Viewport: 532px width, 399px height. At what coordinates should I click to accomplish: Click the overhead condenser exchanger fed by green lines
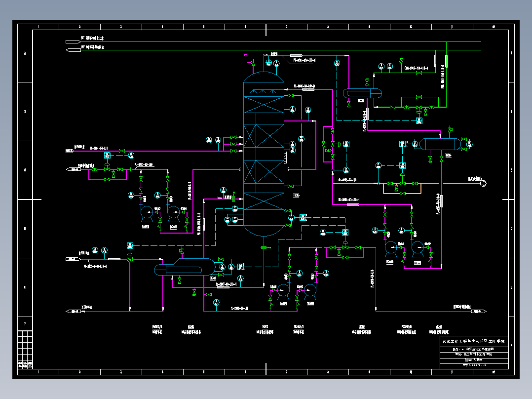click(x=362, y=93)
